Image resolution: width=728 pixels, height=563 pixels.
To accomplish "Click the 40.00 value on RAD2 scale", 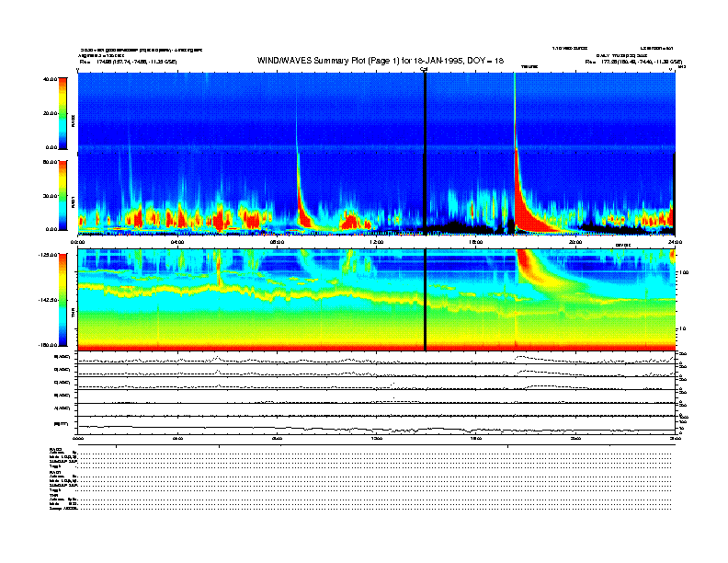I will (x=50, y=79).
